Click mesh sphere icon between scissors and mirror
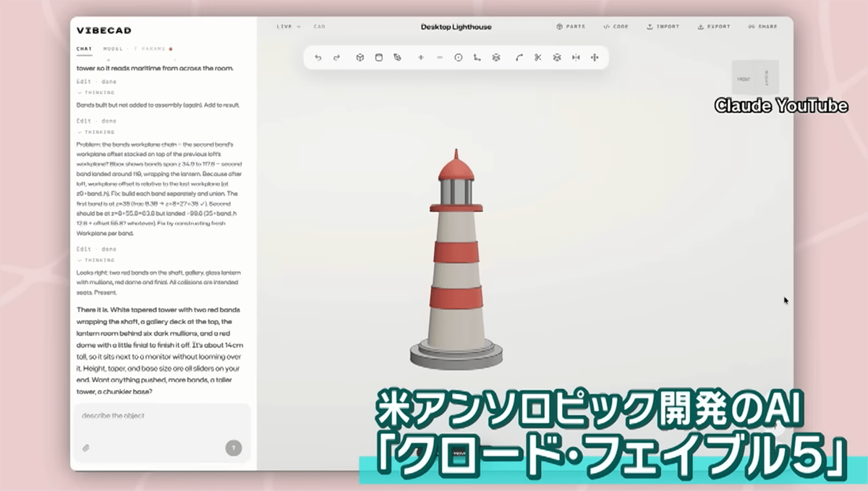Screen dimensions: 868x491 point(557,57)
